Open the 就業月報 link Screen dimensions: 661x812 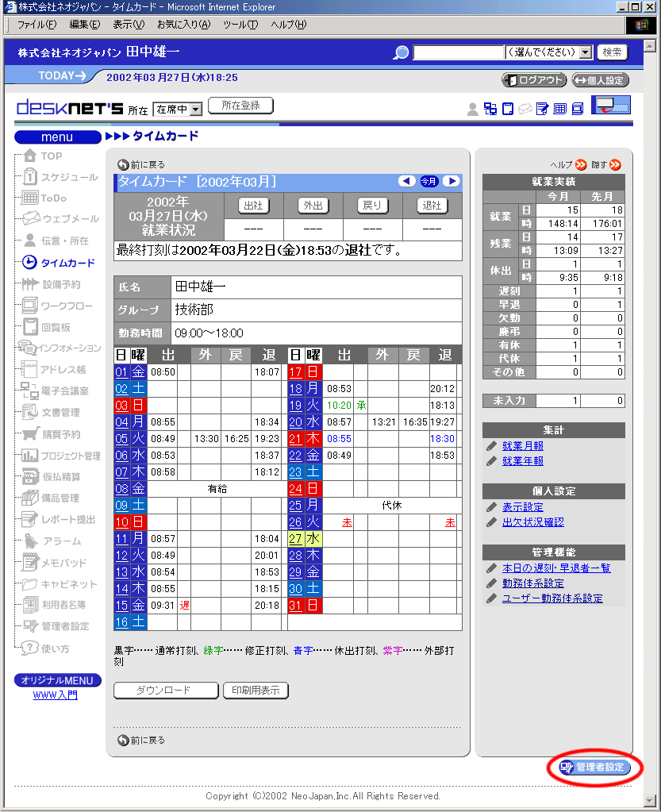click(x=523, y=446)
